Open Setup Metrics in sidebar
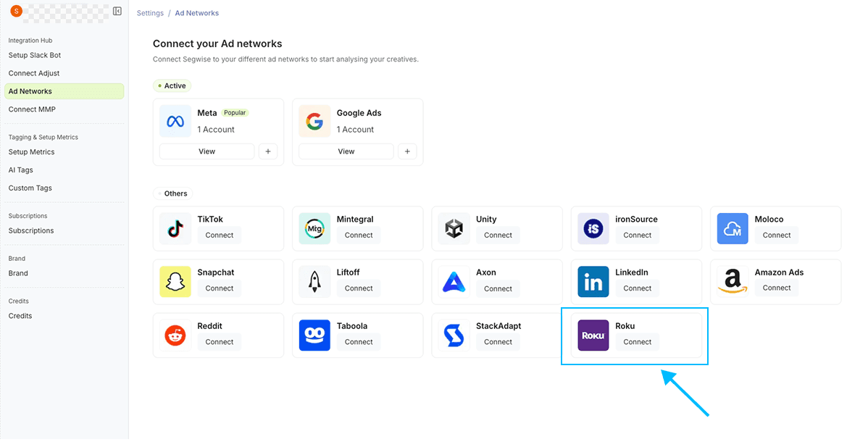 point(32,151)
